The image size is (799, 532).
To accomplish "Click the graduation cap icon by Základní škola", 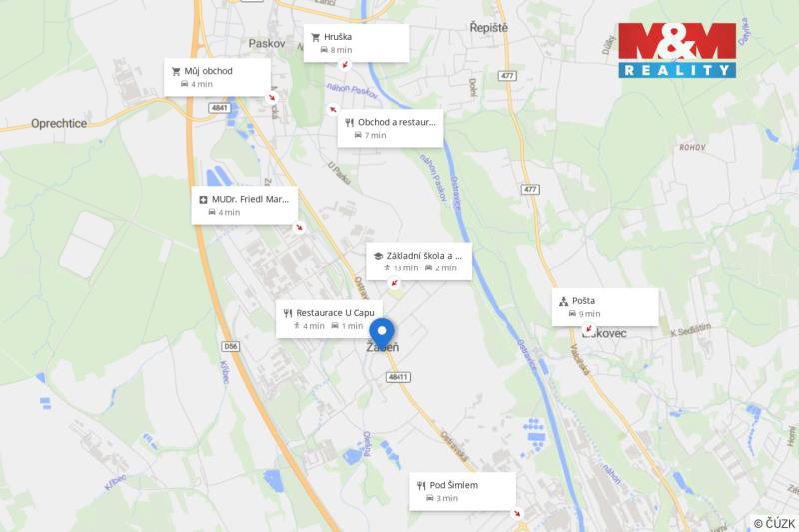I will (378, 256).
